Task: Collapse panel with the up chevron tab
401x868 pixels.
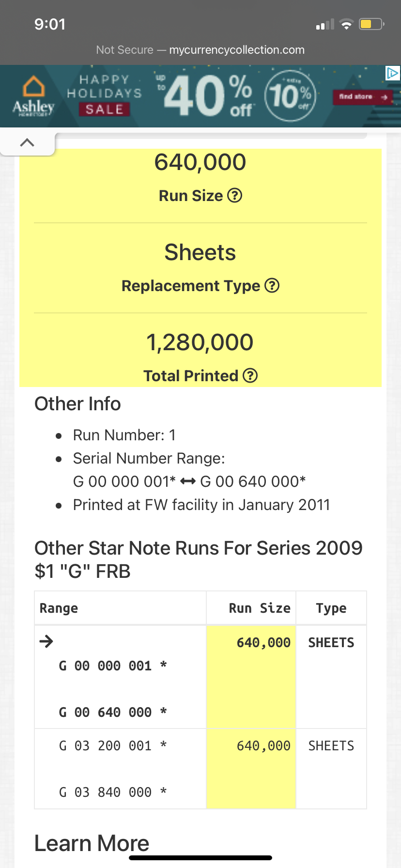Action: click(x=27, y=142)
